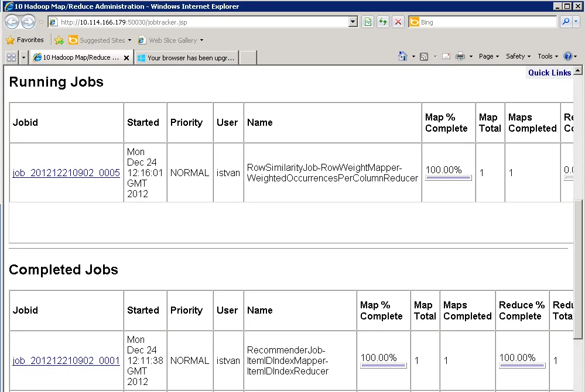Click the Bing search magnifier button
585x392 pixels.
tap(566, 22)
